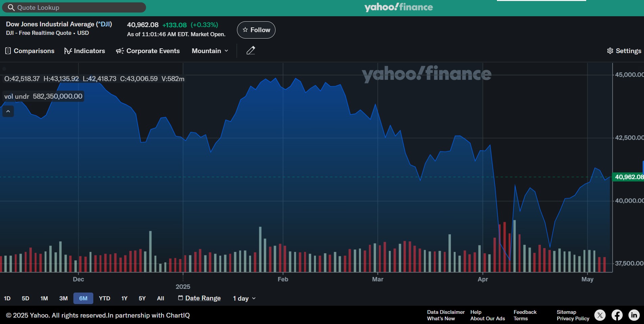The image size is (644, 324).
Task: Switch to the 5D time range
Action: [x=25, y=298]
